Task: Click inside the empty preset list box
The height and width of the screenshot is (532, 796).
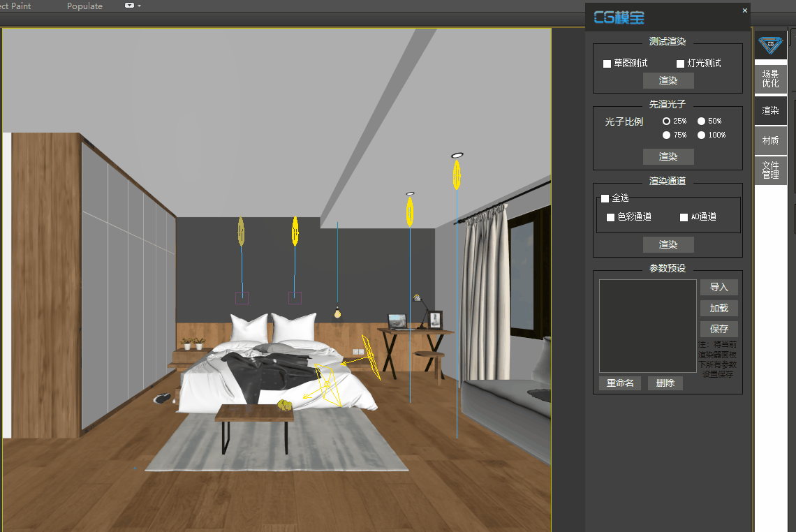Action: point(647,325)
